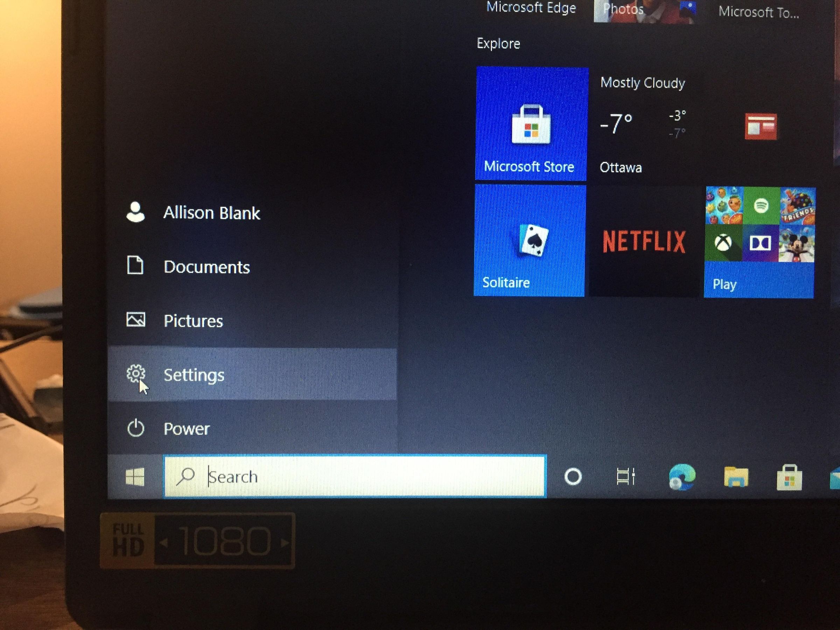The image size is (840, 630).
Task: Click the Windows Start button
Action: 135,477
